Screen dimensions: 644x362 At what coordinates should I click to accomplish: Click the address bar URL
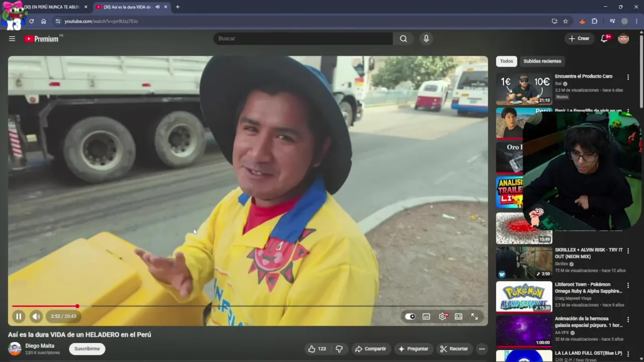tap(101, 21)
